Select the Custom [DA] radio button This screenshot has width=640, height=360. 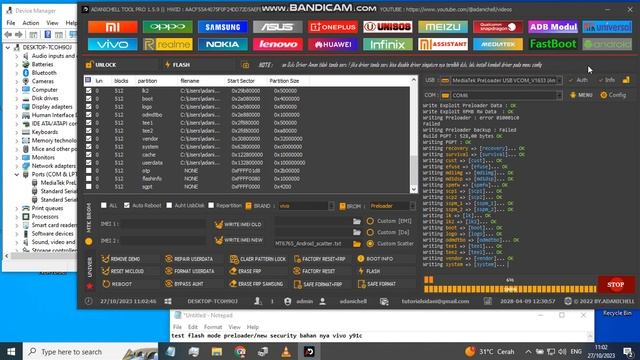370,232
